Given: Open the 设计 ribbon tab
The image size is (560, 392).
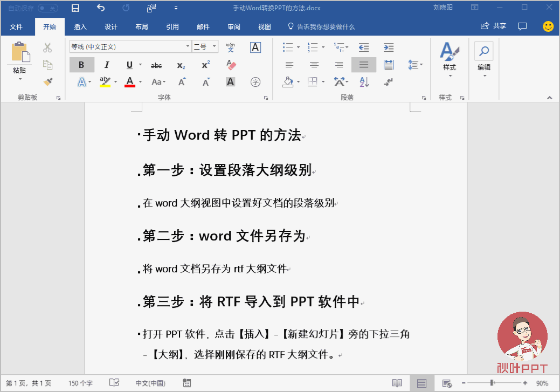Looking at the screenshot, I should click(x=110, y=26).
